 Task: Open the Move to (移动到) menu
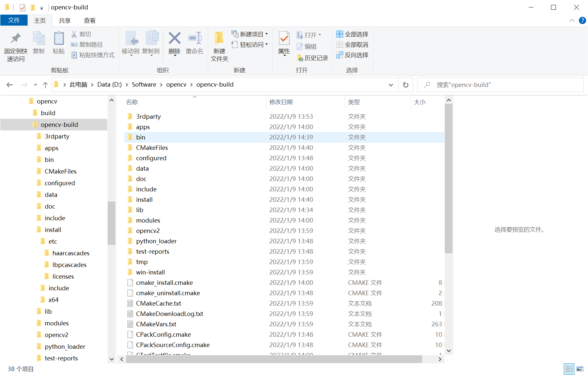[131, 44]
